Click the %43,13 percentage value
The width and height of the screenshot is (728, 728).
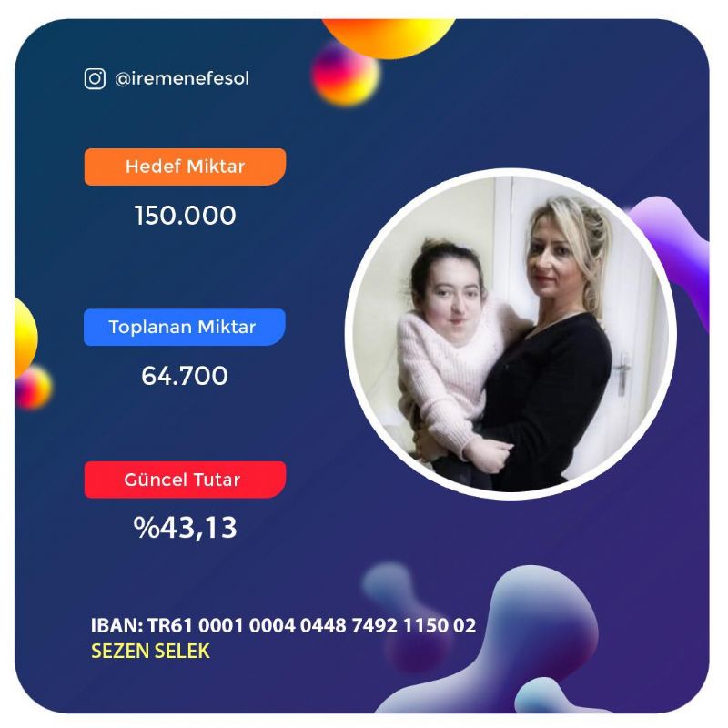click(x=185, y=528)
